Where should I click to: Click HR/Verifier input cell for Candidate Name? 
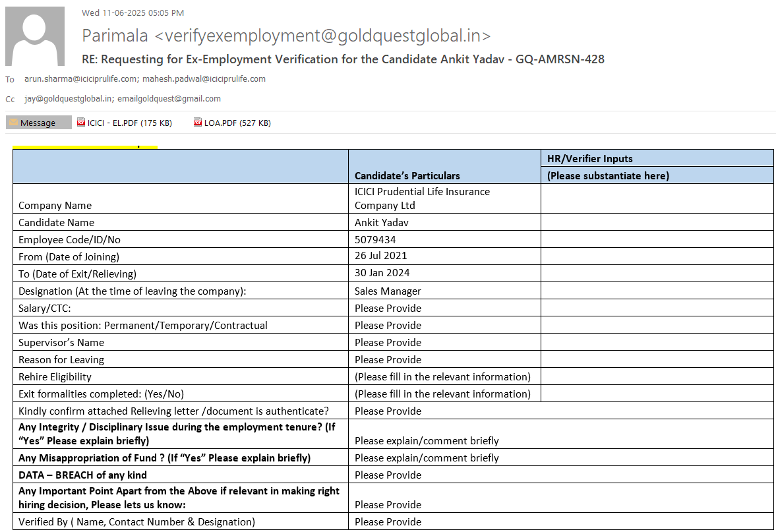(657, 222)
